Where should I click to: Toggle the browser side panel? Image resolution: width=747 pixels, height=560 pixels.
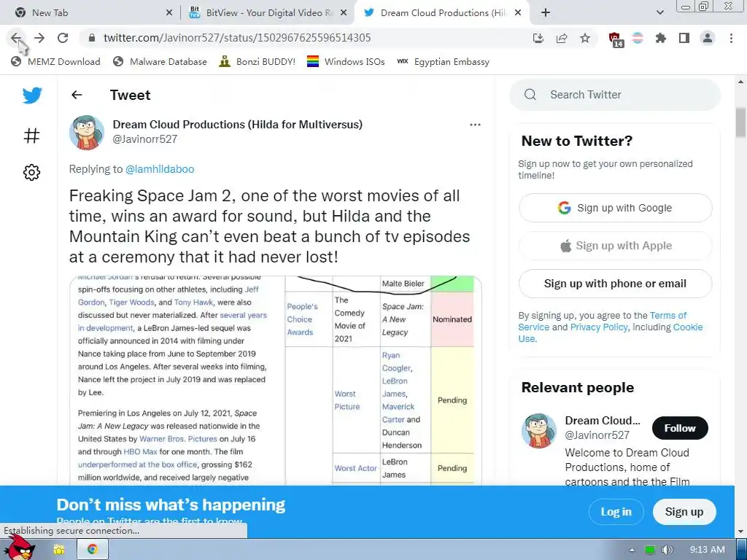tap(684, 38)
